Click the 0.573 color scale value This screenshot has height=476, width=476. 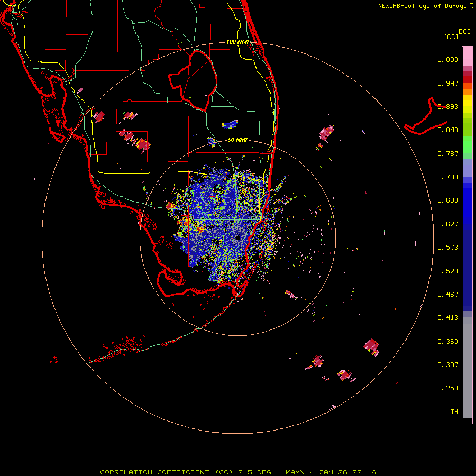[x=448, y=248]
